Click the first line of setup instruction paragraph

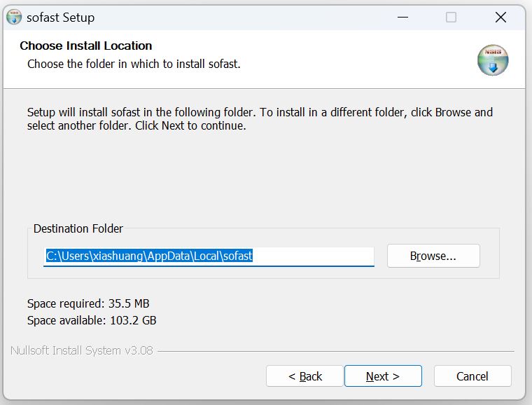point(260,112)
